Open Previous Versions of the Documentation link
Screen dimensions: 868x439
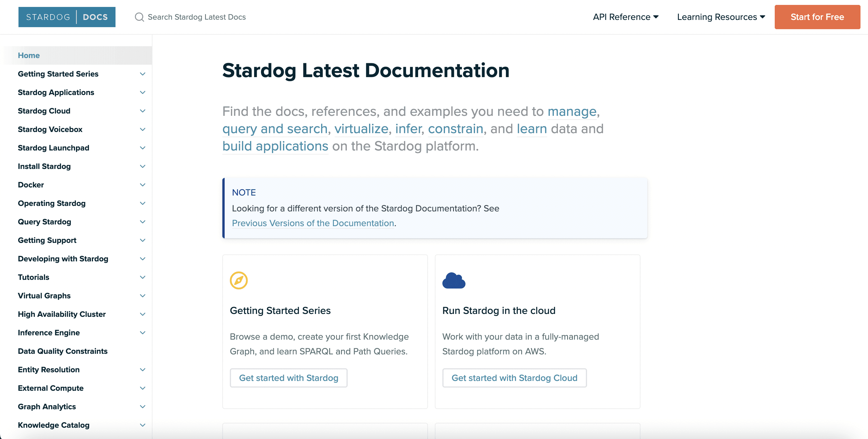pos(313,223)
